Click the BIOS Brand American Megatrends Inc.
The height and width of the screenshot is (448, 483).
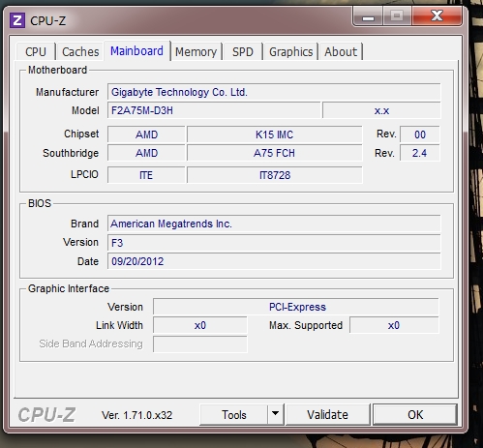[x=274, y=224]
